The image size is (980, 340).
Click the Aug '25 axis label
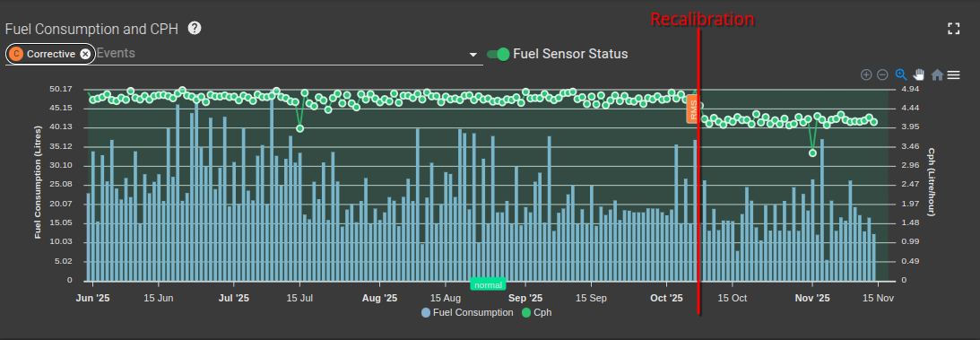[379, 298]
